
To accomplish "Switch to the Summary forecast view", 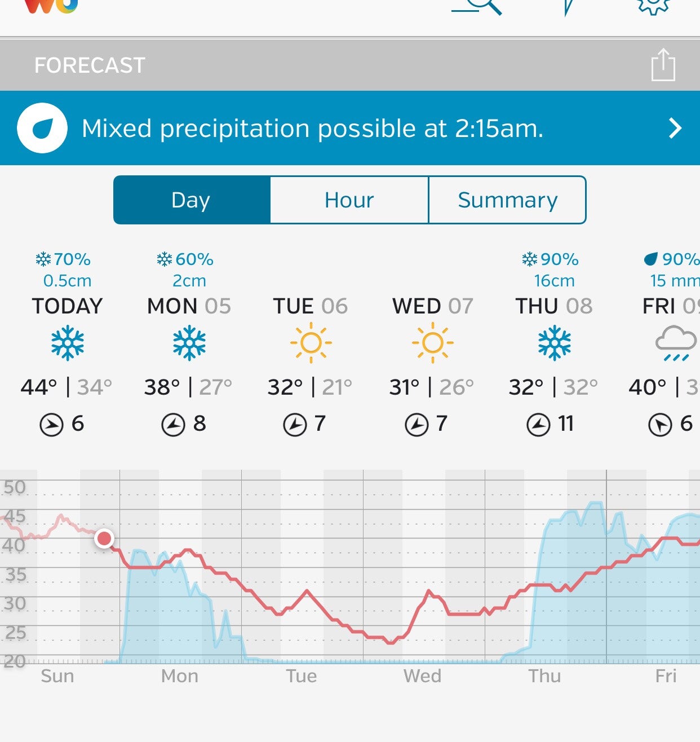I will click(507, 200).
